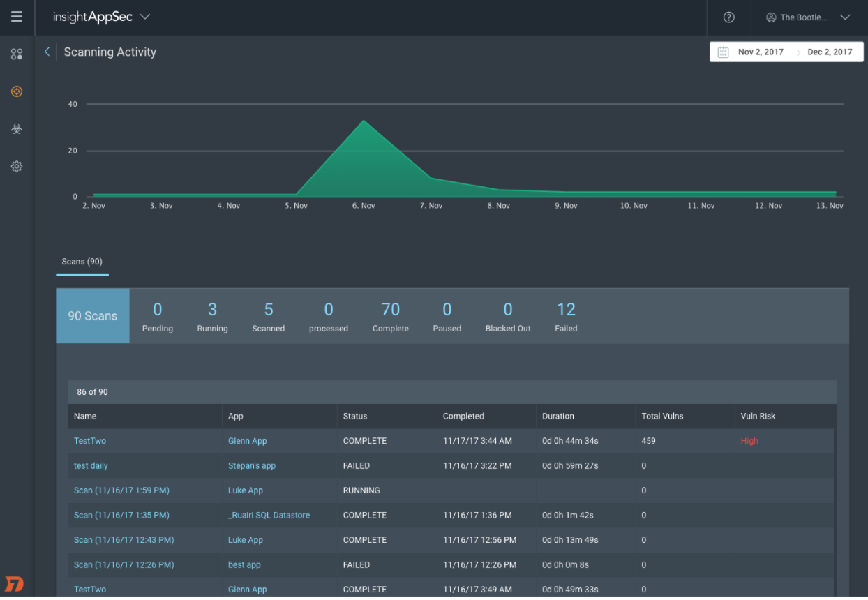Screen dimensions: 868x600
Task: Open the Bootle... user account dropdown
Action: tap(809, 17)
